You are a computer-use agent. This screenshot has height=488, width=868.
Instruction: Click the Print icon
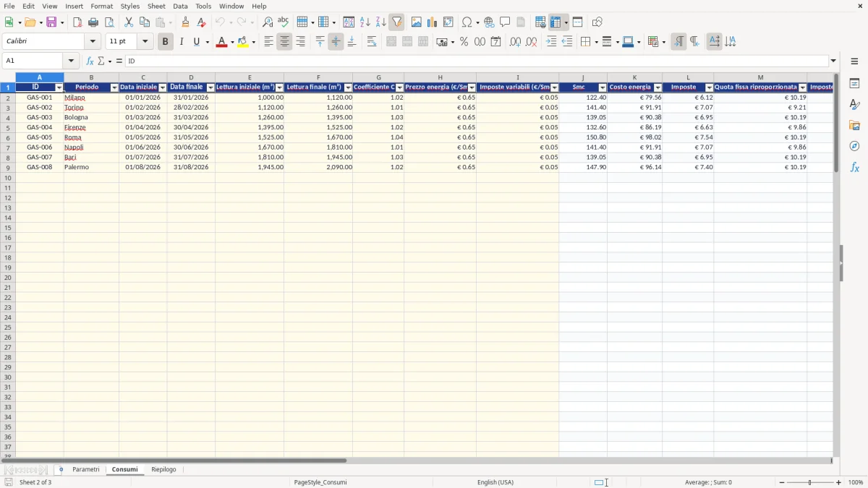click(93, 22)
